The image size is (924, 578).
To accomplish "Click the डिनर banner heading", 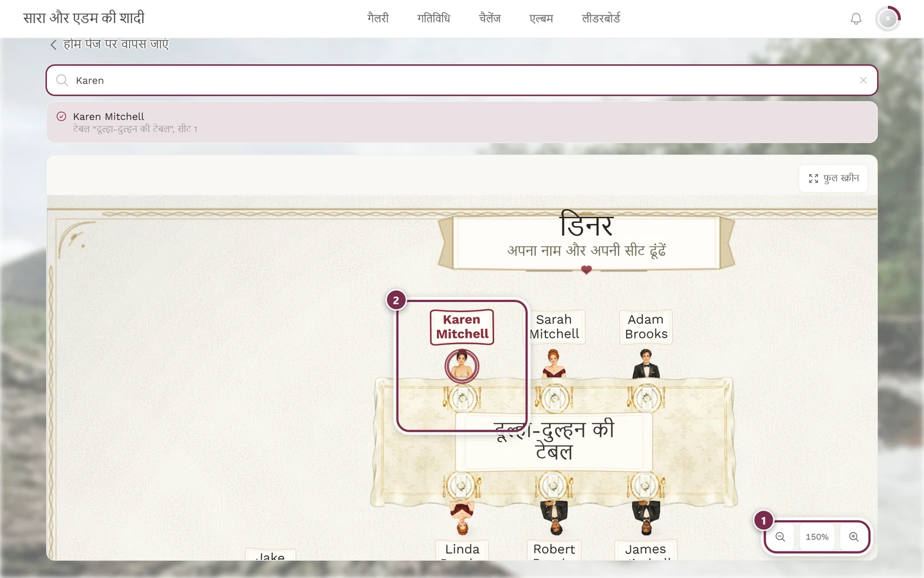I will click(586, 225).
